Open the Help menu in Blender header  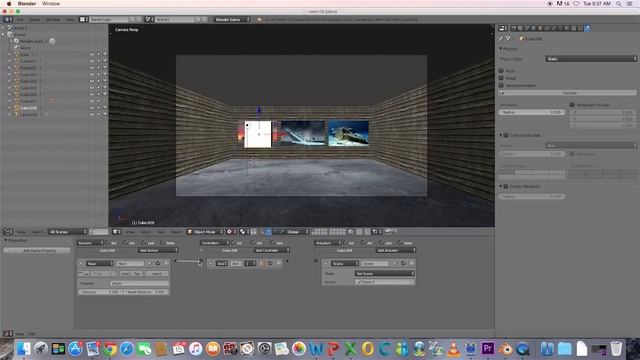tap(70, 20)
